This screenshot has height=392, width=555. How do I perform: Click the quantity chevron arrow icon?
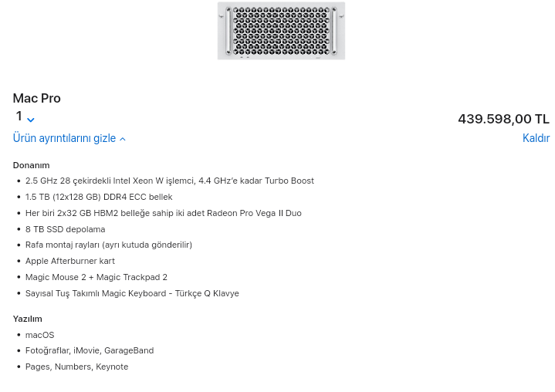point(30,120)
